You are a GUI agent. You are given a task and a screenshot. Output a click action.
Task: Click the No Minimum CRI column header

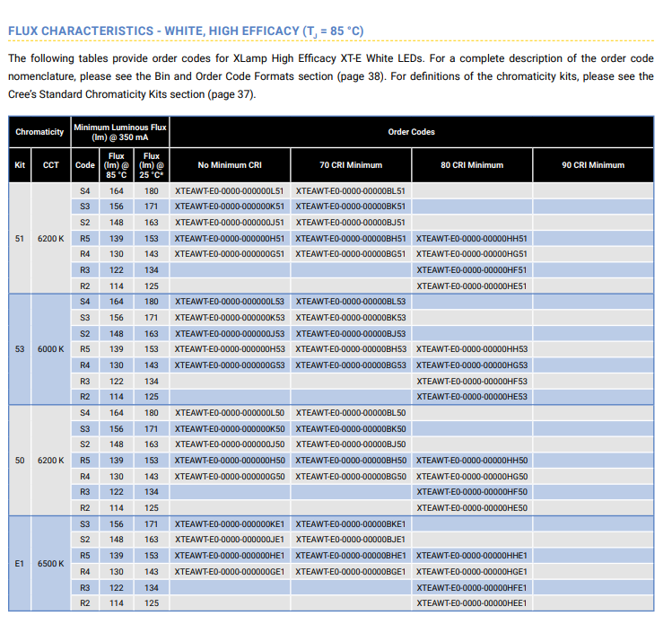230,165
